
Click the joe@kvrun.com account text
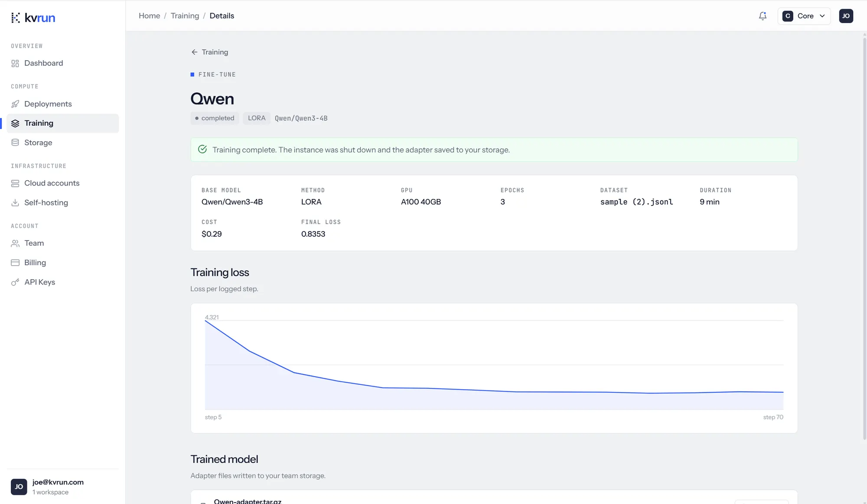58,482
